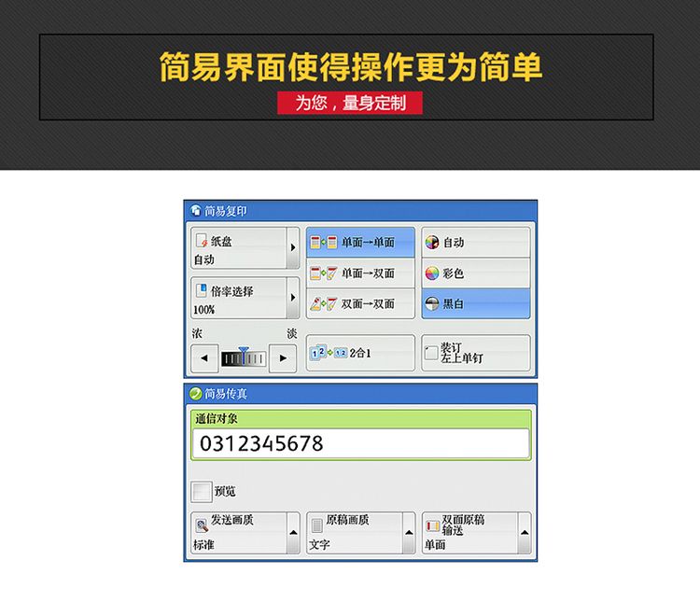Image resolution: width=700 pixels, height=602 pixels.
Task: Open the 原稿画质 dropdown arrow
Action: click(409, 534)
